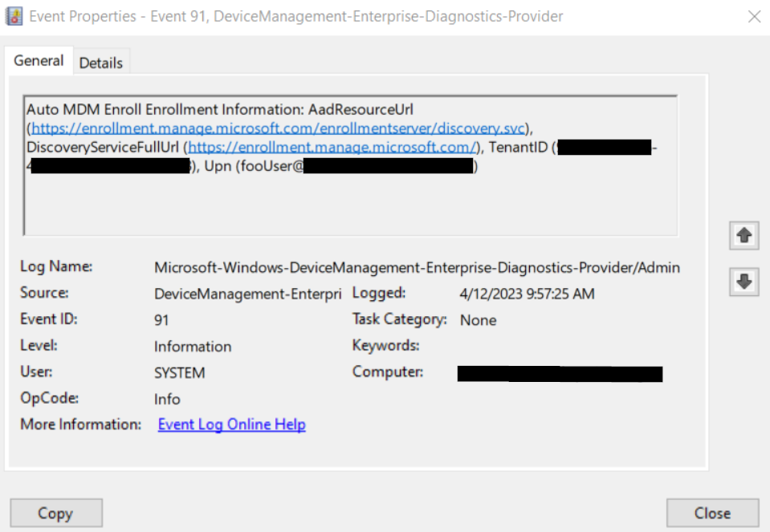Follow the DiscoveryServiceFullUrl link
770x532 pixels.
click(x=333, y=147)
